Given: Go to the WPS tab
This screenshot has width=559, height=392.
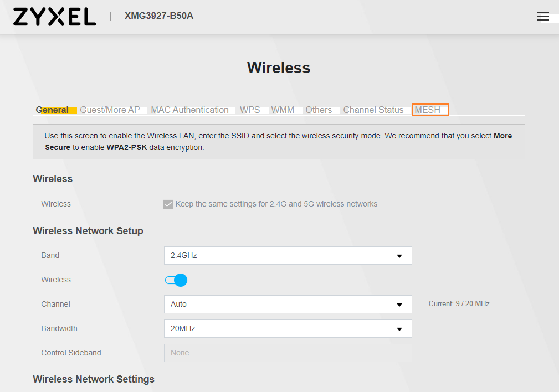Looking at the screenshot, I should click(250, 110).
